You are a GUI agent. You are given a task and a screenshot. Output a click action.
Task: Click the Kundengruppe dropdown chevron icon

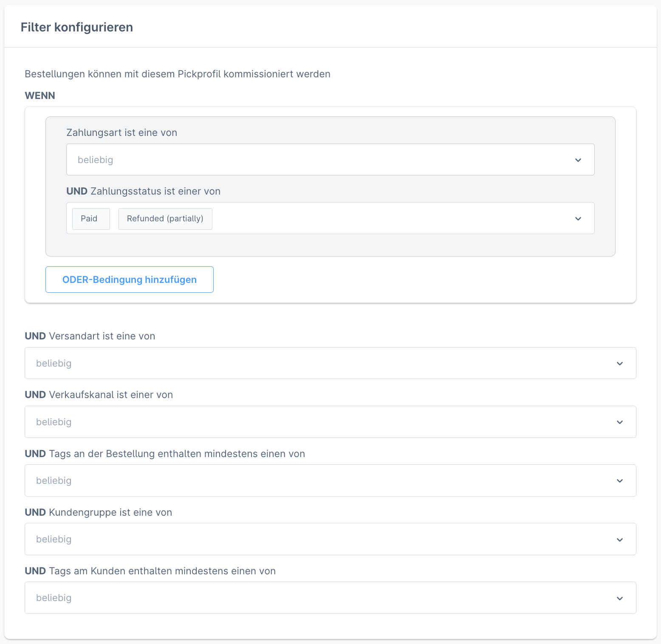coord(620,540)
